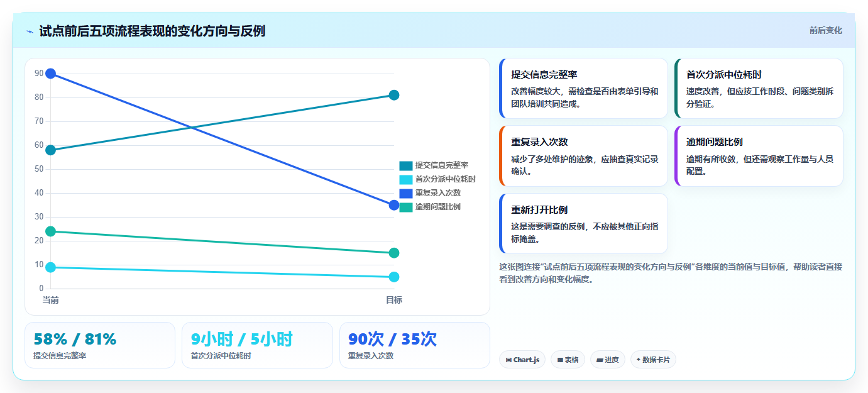This screenshot has width=868, height=393.
Task: Click 重复录入次数 legend label
Action: click(x=437, y=193)
